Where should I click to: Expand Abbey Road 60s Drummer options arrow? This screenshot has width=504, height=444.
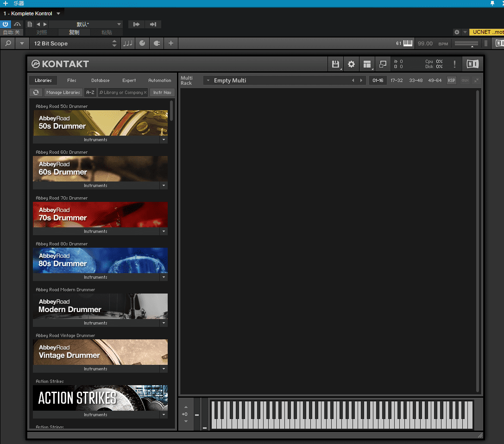pyautogui.click(x=164, y=185)
